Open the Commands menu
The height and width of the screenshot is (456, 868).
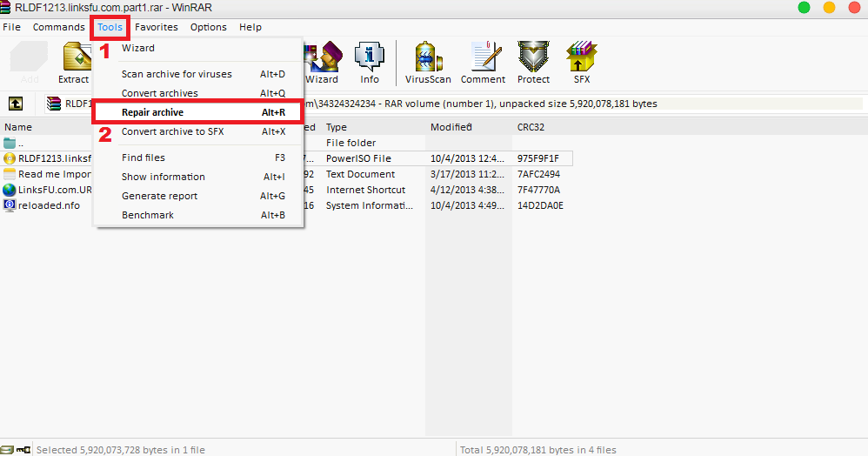(58, 27)
